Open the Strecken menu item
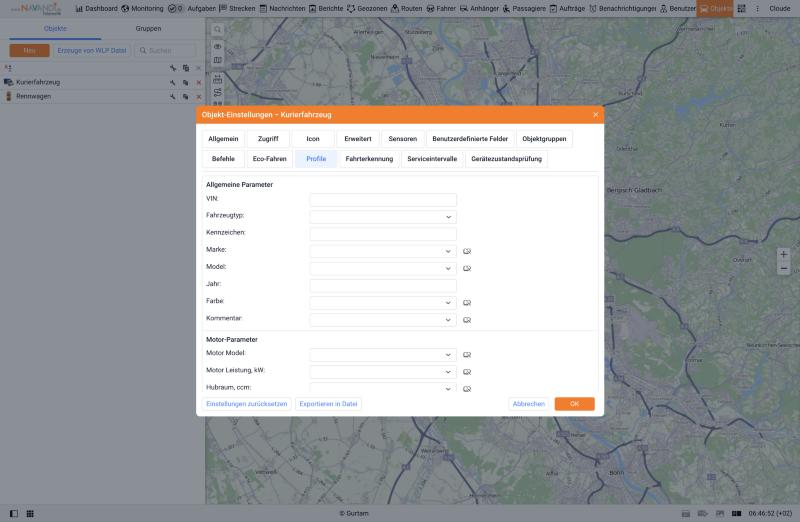 click(237, 9)
